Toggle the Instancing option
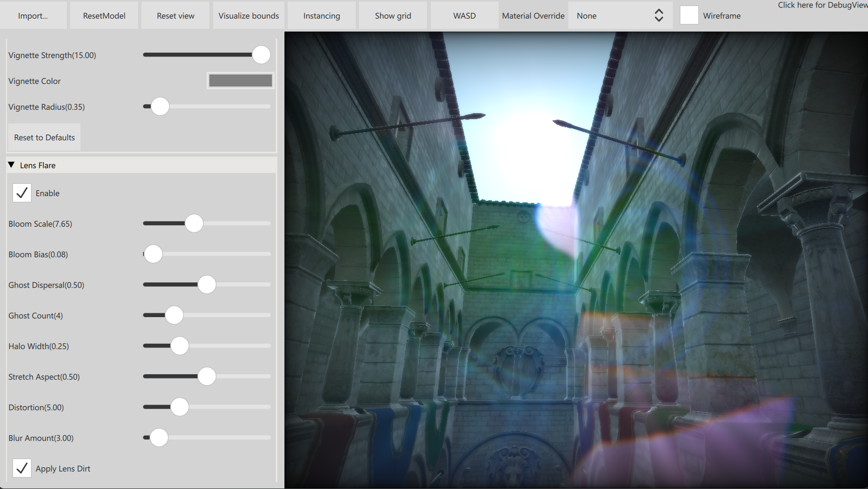Image resolution: width=868 pixels, height=489 pixels. tap(321, 16)
